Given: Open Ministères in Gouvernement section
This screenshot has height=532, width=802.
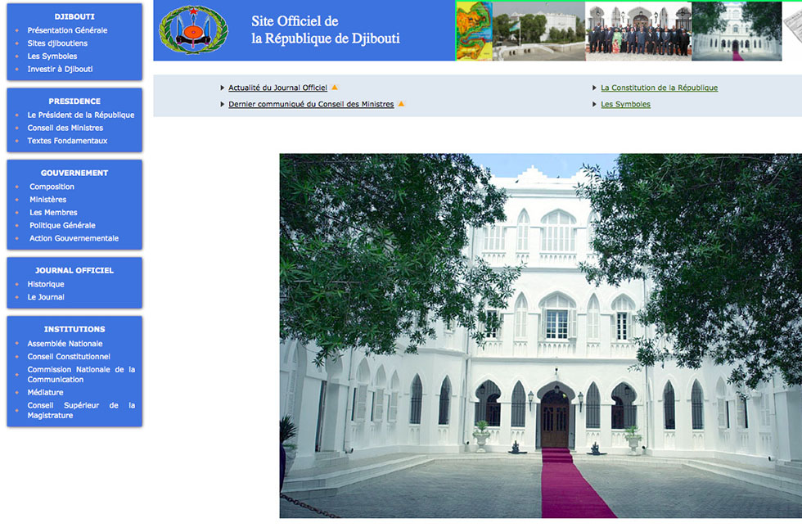Looking at the screenshot, I should (48, 199).
